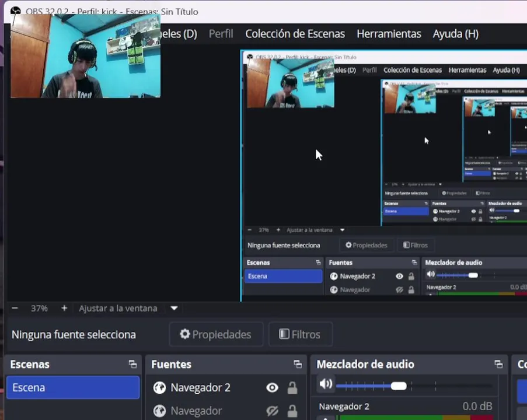527x420 pixels.
Task: Pop out the Mezclador de audio dock
Action: tap(498, 364)
